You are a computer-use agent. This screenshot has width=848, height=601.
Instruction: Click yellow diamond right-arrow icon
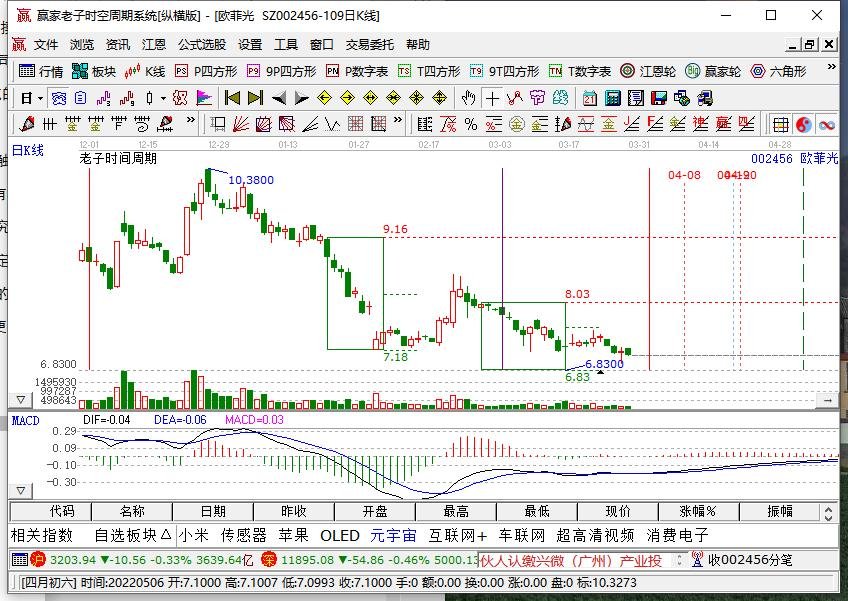pos(347,98)
